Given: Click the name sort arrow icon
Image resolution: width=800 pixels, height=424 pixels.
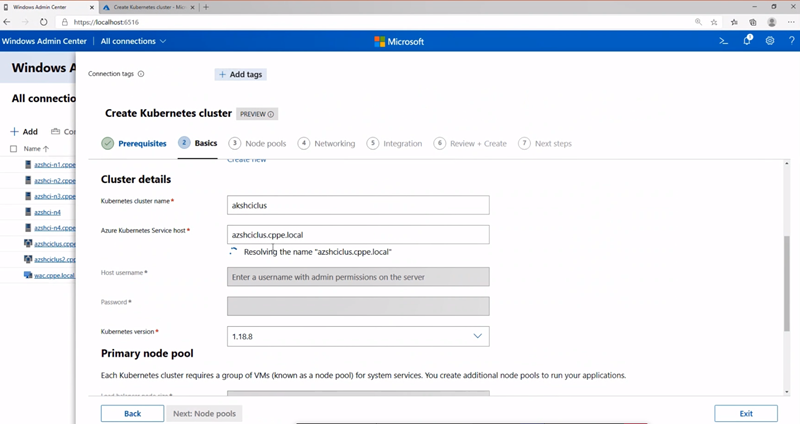Looking at the screenshot, I should tap(46, 148).
